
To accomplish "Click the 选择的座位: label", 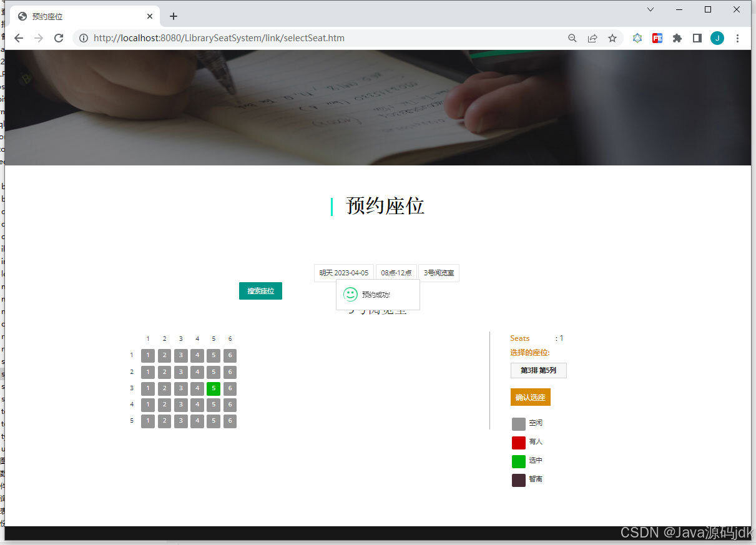I will (x=530, y=353).
